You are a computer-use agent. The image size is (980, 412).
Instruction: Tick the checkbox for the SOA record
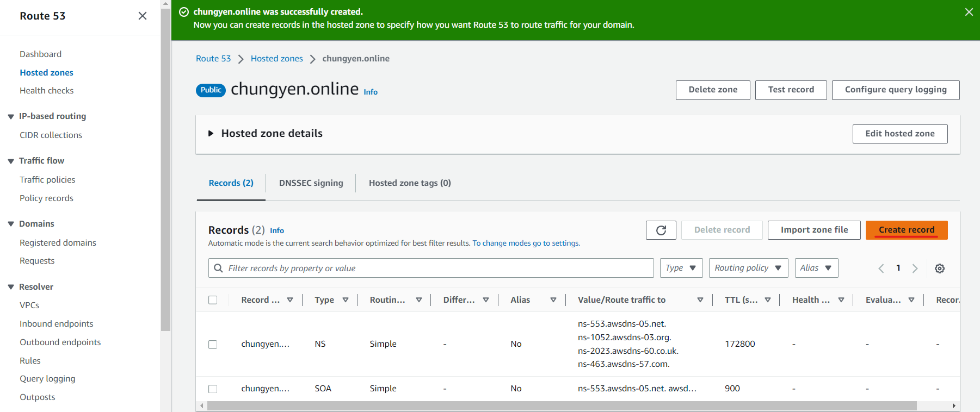(x=213, y=389)
